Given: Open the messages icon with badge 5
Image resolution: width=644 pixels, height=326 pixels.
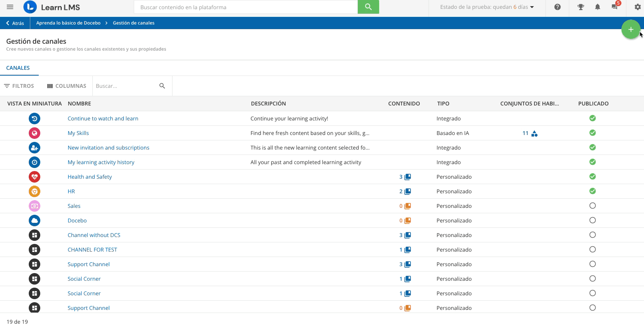Looking at the screenshot, I should [x=615, y=6].
